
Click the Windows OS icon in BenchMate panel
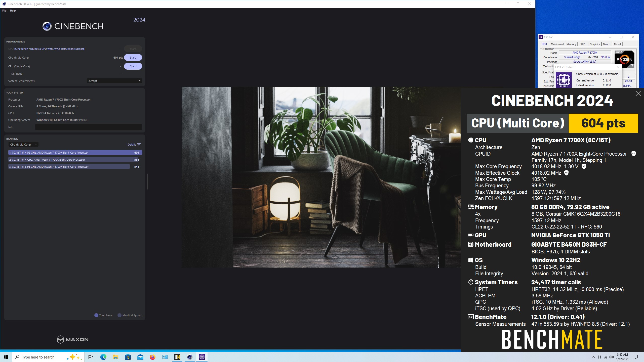pyautogui.click(x=471, y=260)
